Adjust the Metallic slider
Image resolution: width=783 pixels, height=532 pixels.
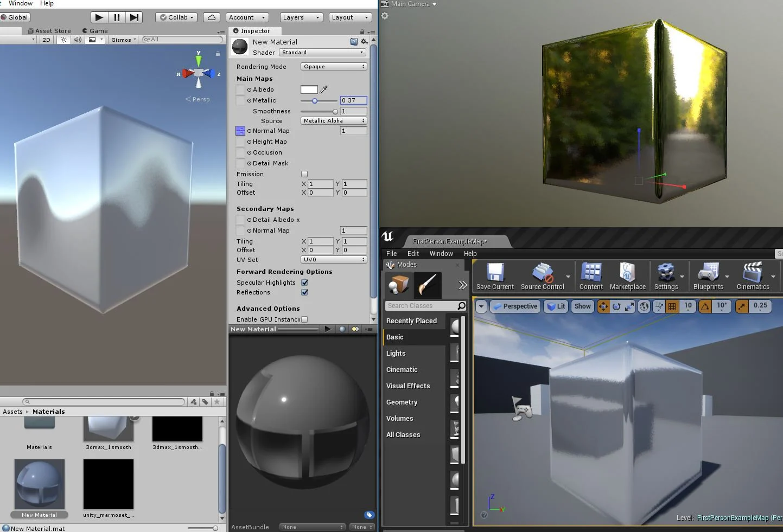[x=319, y=101]
